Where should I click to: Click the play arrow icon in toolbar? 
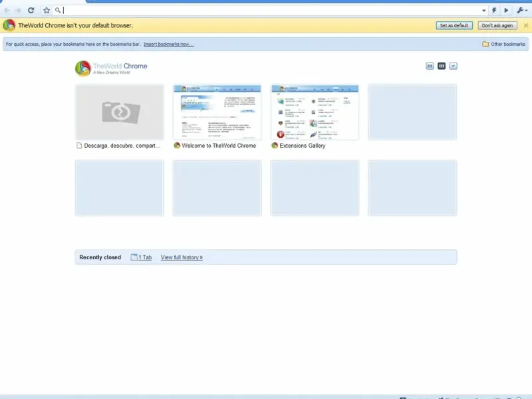506,11
